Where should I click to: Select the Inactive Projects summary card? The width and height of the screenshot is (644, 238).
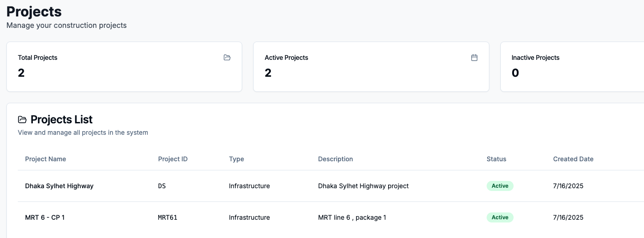(572, 67)
